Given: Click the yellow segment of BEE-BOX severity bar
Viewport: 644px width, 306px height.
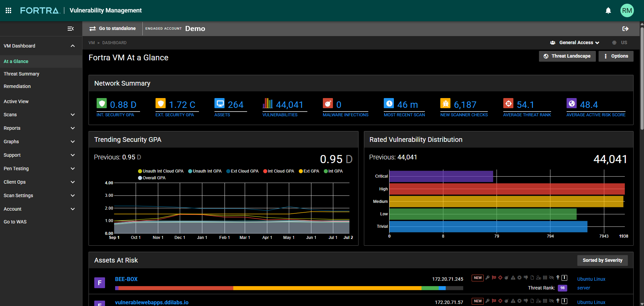Looking at the screenshot, I should tap(327, 288).
